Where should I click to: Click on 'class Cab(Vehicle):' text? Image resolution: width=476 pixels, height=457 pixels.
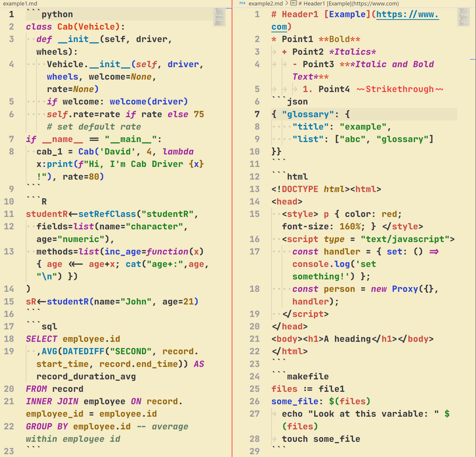pos(75,27)
